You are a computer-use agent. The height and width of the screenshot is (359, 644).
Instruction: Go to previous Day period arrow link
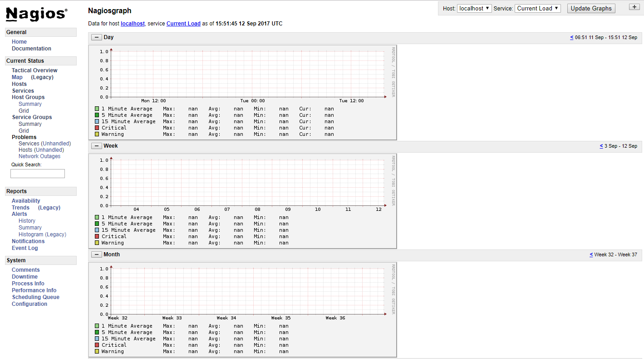572,37
